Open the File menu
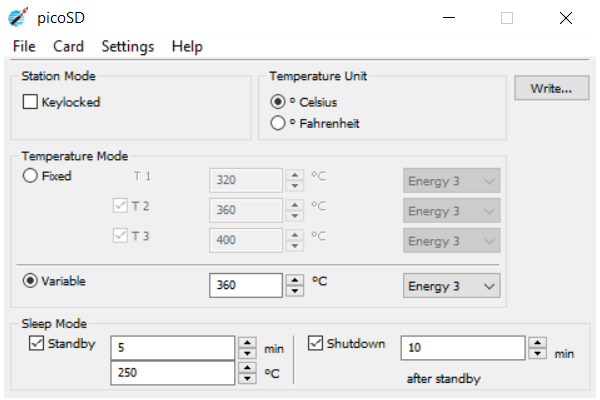Image resolution: width=600 pixels, height=400 pixels. (x=25, y=46)
